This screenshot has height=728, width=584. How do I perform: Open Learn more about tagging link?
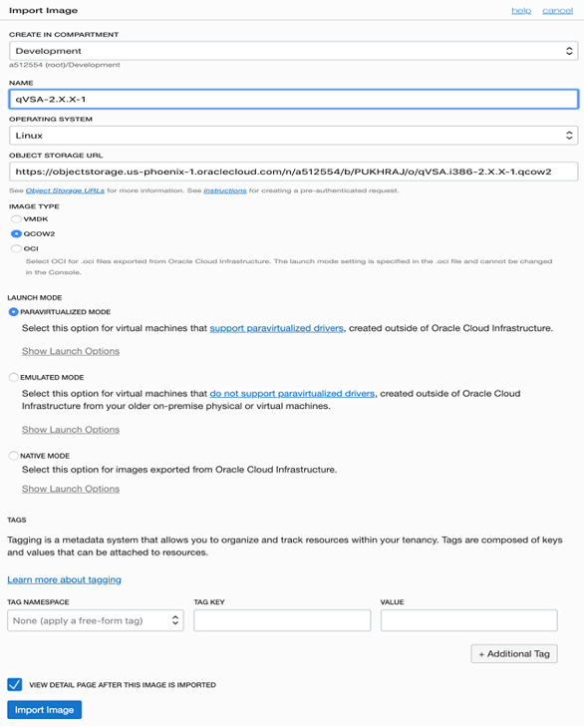click(64, 579)
